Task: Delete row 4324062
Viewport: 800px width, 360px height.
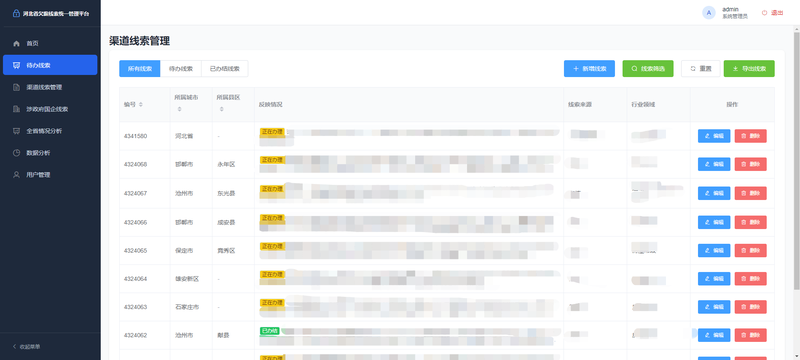Action: (751, 335)
